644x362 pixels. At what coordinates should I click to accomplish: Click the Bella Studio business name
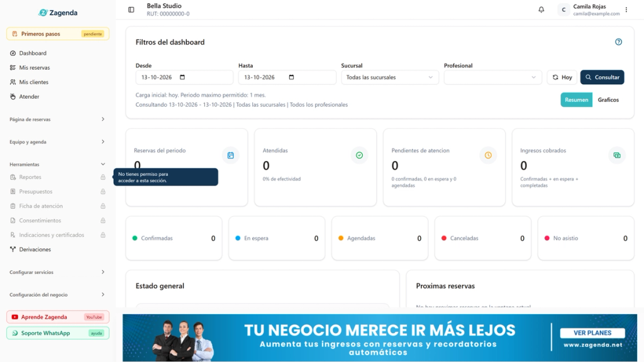click(x=164, y=6)
